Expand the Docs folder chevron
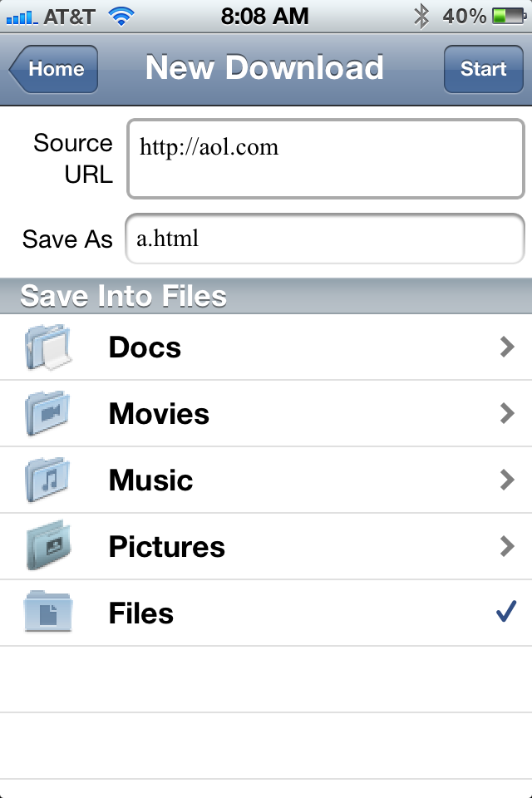 (x=507, y=347)
